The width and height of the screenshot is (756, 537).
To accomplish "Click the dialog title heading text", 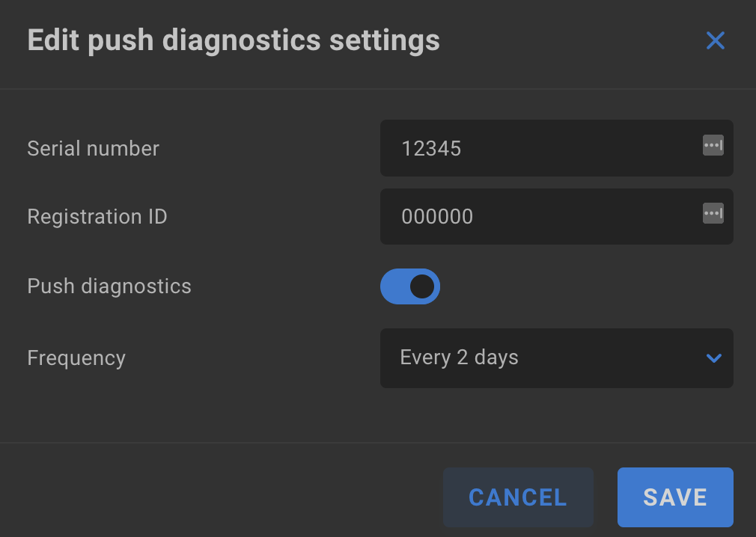I will click(234, 40).
